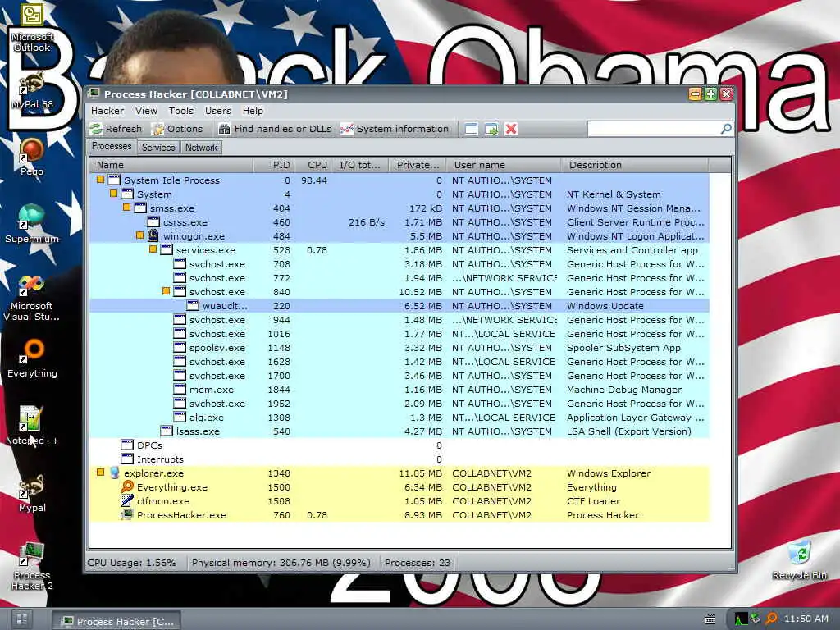This screenshot has width=840, height=630.
Task: Click Process Hacker taskbar button
Action: click(116, 621)
